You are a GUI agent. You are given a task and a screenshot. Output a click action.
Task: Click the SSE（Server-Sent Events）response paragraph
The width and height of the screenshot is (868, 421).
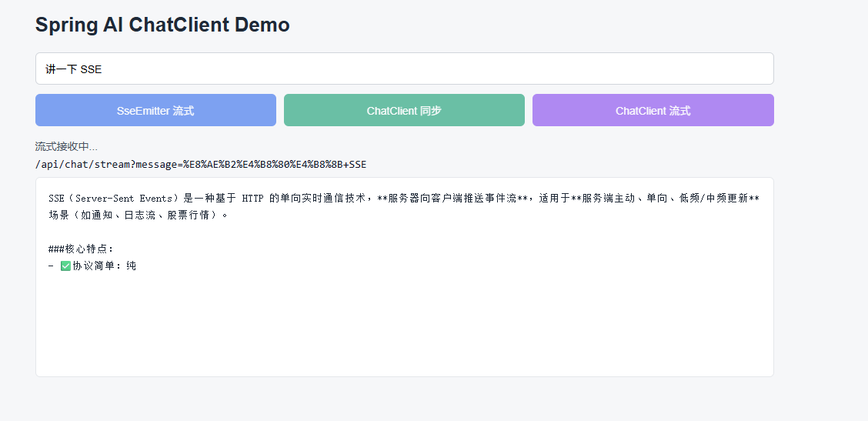pos(404,206)
